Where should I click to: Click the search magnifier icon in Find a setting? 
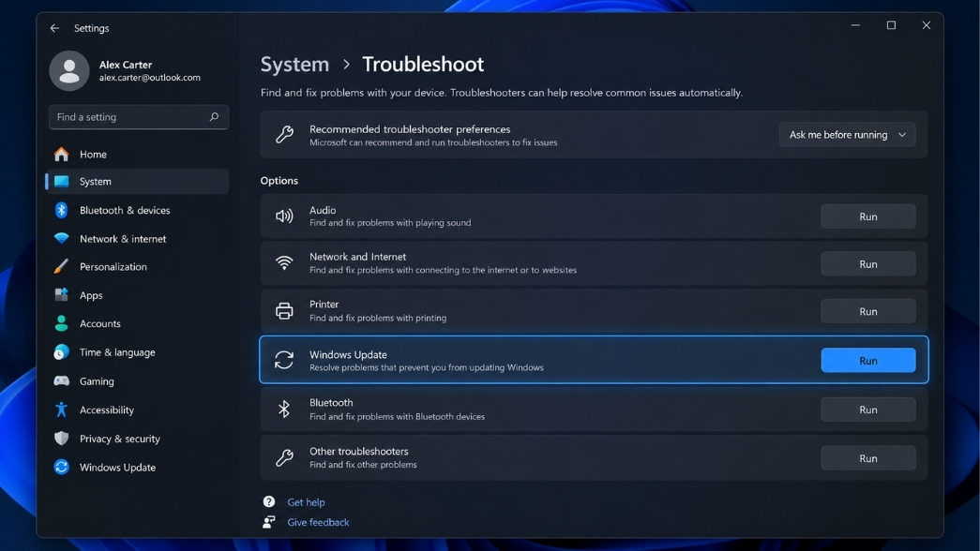pyautogui.click(x=214, y=117)
